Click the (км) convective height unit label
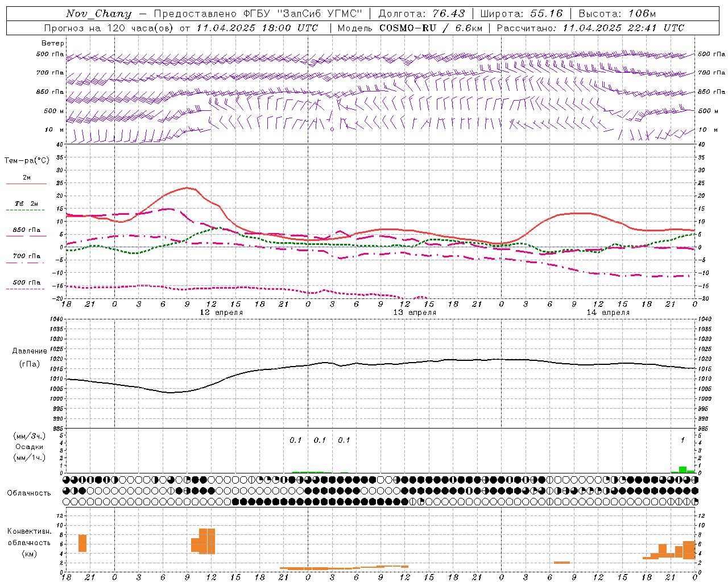 [30, 554]
